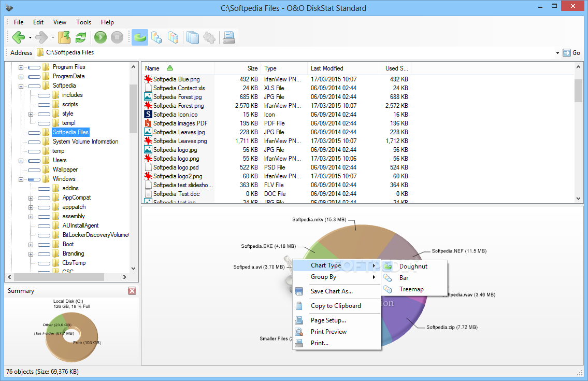This screenshot has width=588, height=381.
Task: Go back with the green left arrow
Action: click(18, 37)
